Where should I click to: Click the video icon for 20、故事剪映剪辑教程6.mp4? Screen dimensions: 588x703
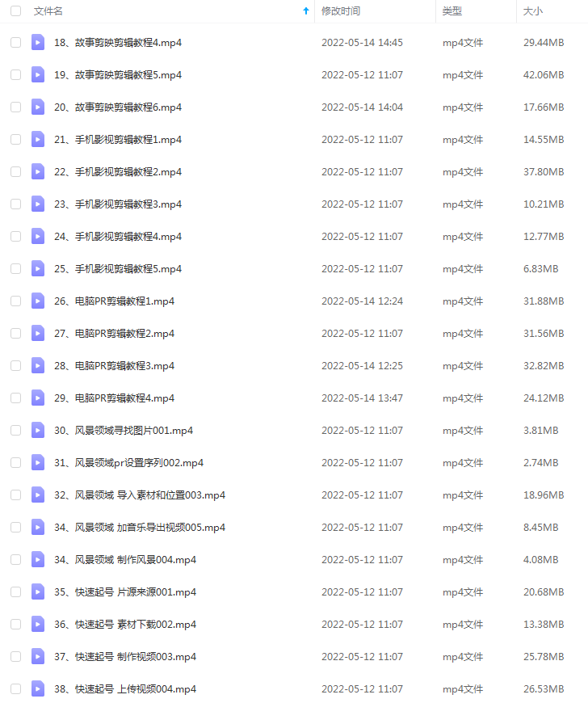(38, 107)
